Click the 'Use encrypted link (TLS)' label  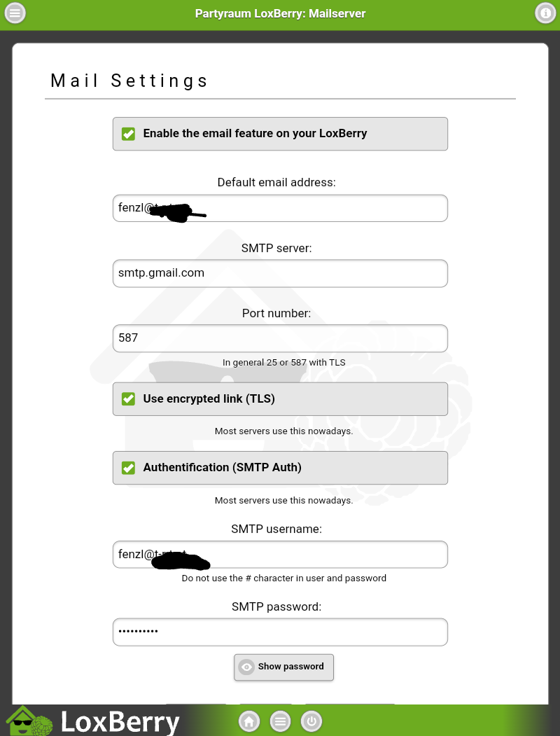[x=209, y=399]
